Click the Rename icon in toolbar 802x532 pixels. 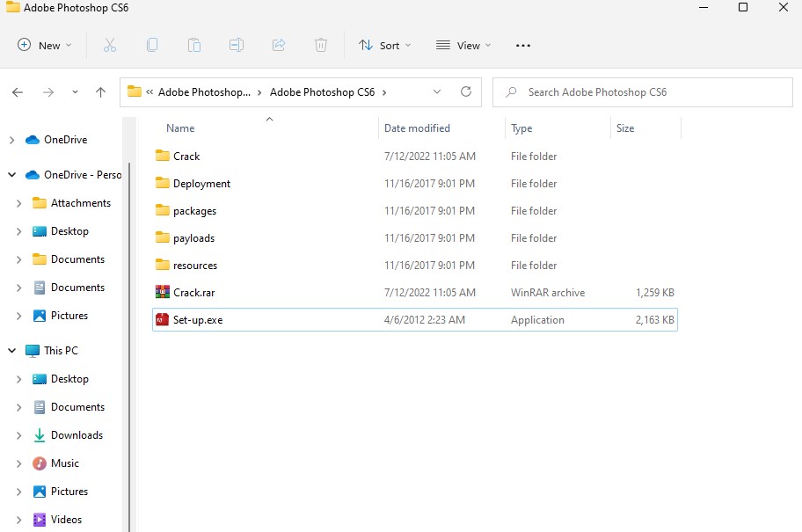tap(237, 45)
